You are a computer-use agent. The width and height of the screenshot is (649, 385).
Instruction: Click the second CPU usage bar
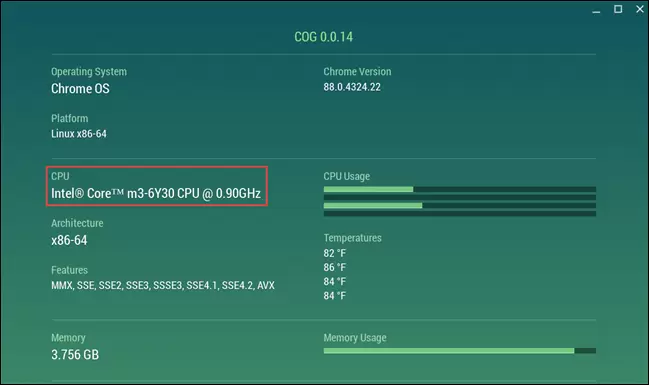(x=460, y=197)
